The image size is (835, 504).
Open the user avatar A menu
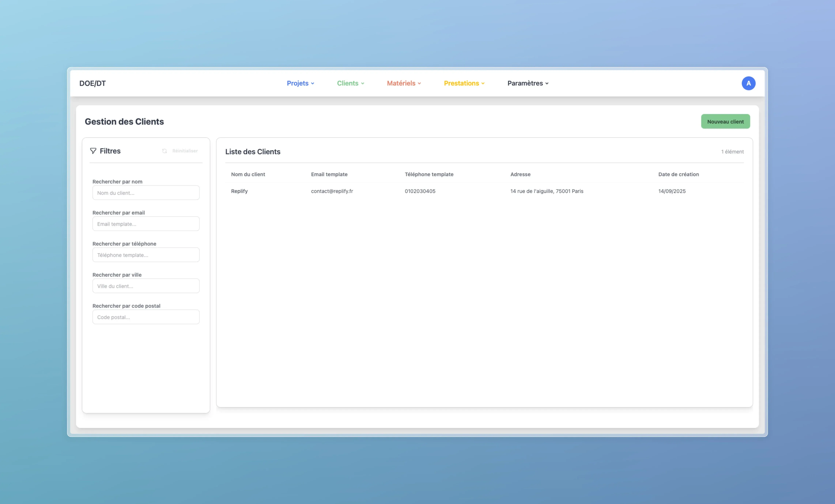pos(748,83)
